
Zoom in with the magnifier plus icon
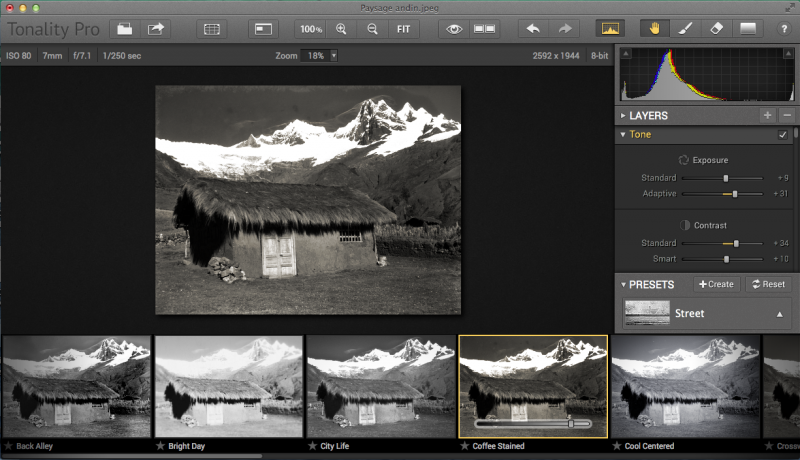point(341,29)
